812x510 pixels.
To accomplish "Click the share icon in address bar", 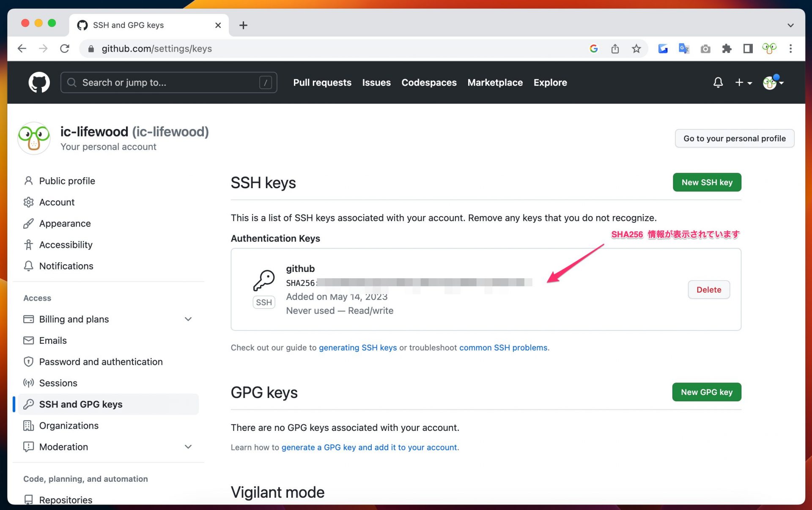I will point(615,49).
